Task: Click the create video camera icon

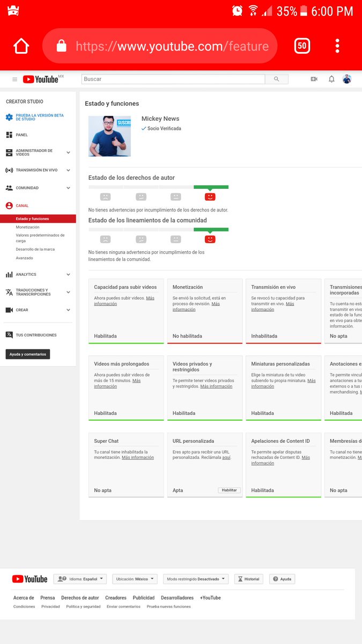Action: click(314, 79)
